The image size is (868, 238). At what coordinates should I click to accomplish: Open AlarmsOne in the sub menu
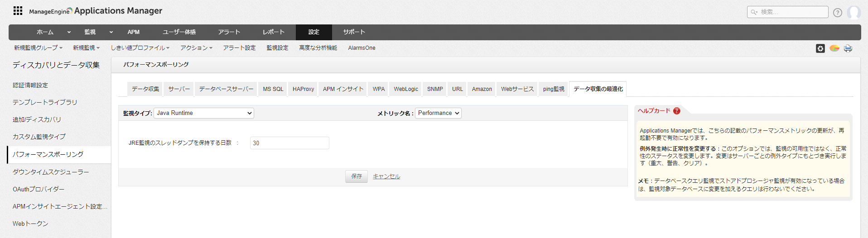[362, 48]
